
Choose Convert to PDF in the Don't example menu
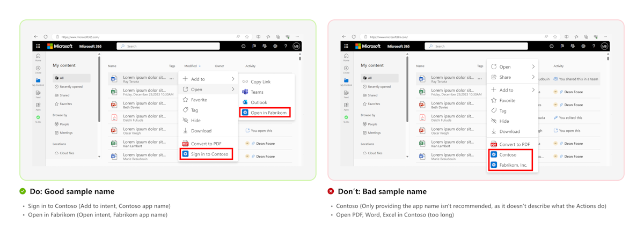pyautogui.click(x=510, y=144)
